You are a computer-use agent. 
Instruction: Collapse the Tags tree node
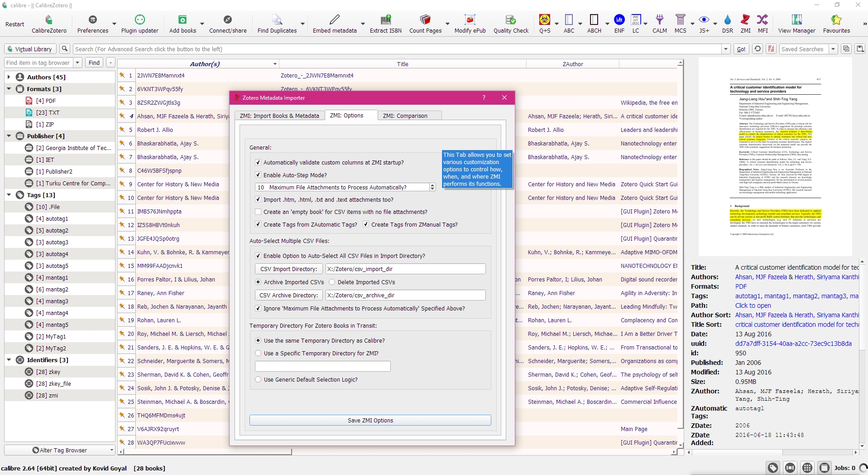coord(9,195)
